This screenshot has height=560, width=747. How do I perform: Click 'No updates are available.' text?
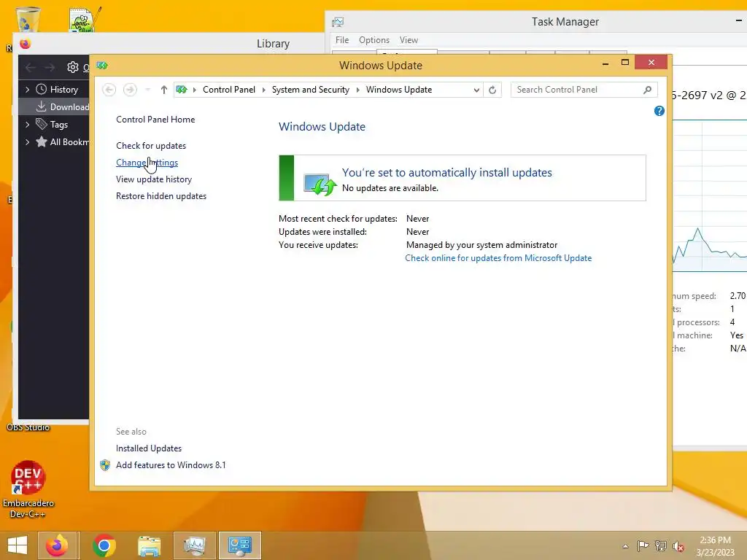tap(390, 188)
